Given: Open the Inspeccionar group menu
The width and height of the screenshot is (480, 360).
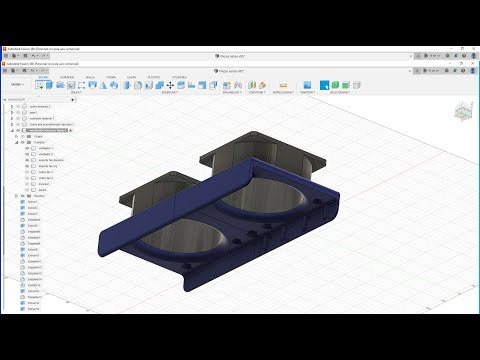Looking at the screenshot, I should point(283,92).
